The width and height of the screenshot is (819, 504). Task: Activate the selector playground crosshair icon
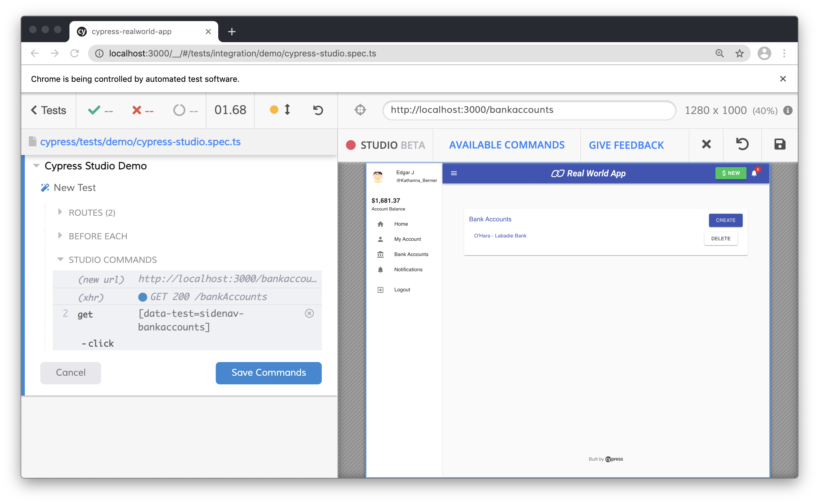(360, 110)
